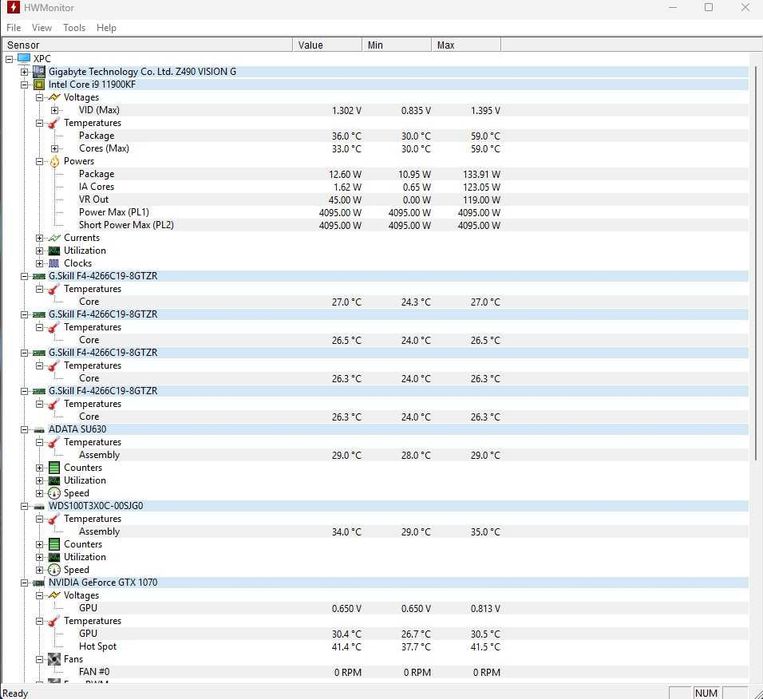Click the GPU Temperatures thermometer icon

pyautogui.click(x=54, y=621)
